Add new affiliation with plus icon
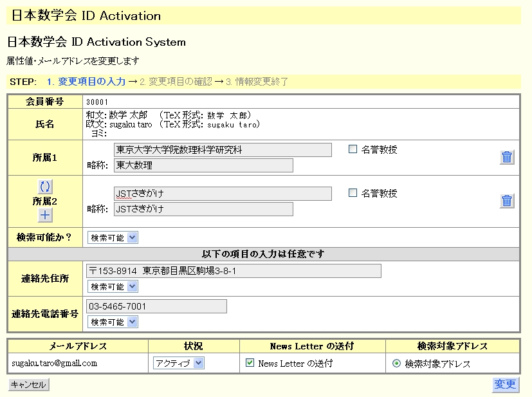The width and height of the screenshot is (532, 397). point(45,215)
